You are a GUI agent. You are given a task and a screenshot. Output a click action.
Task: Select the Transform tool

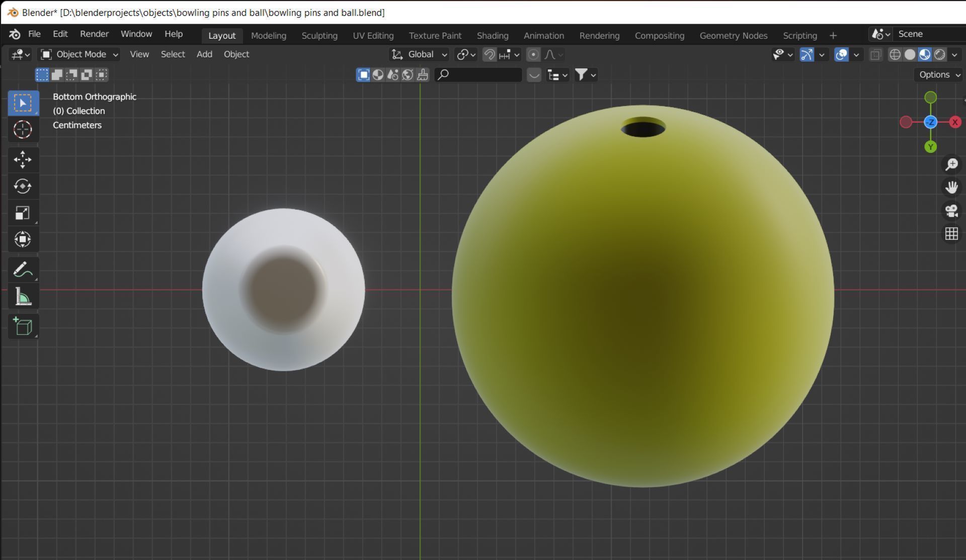coord(23,239)
